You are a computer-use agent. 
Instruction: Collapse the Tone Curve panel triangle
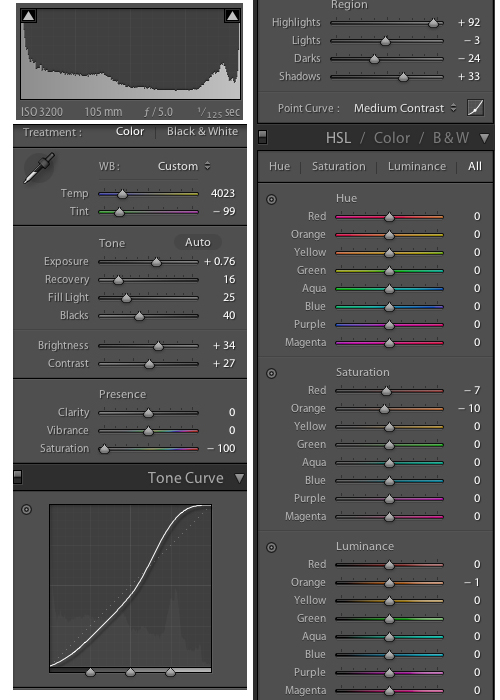[240, 478]
